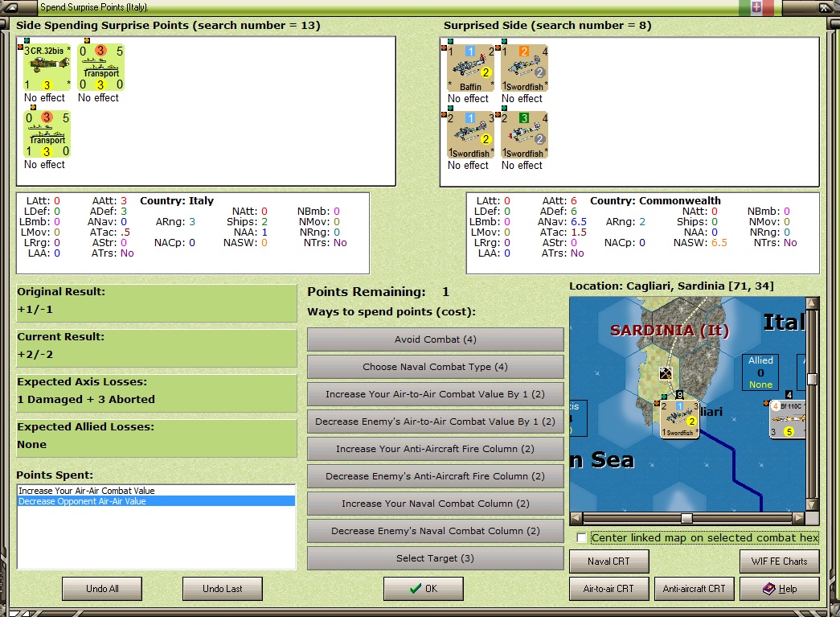Select the orange-2 Swordfish counter
Viewport: 840px width, 617px height.
pyautogui.click(x=524, y=68)
